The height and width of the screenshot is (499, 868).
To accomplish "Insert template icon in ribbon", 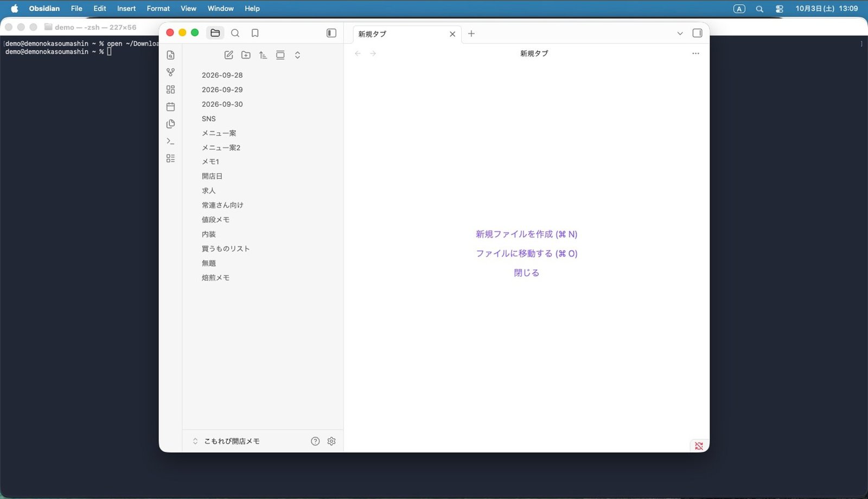I will point(170,124).
